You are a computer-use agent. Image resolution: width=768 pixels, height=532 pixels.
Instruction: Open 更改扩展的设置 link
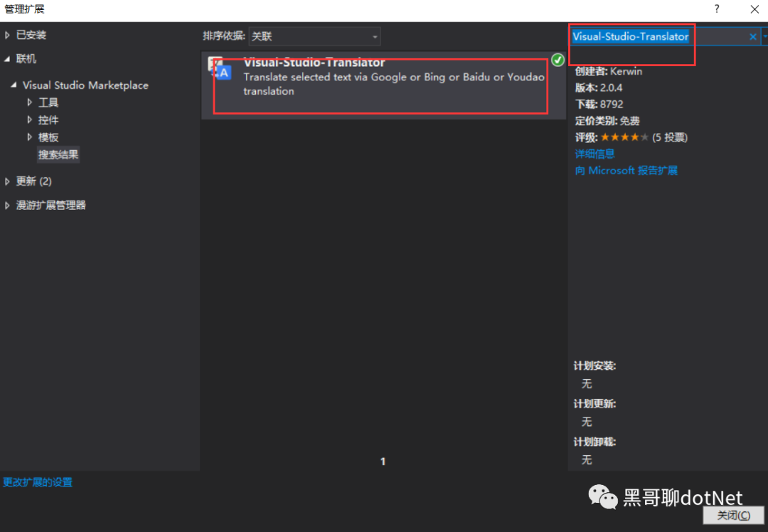[x=38, y=482]
